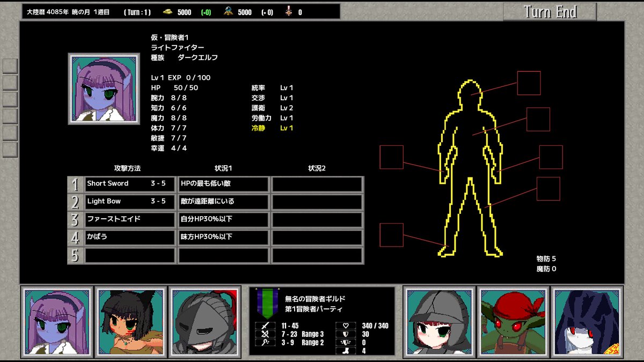This screenshot has height=362, width=644.
Task: Click attack slot number 2
Action: coord(75,202)
